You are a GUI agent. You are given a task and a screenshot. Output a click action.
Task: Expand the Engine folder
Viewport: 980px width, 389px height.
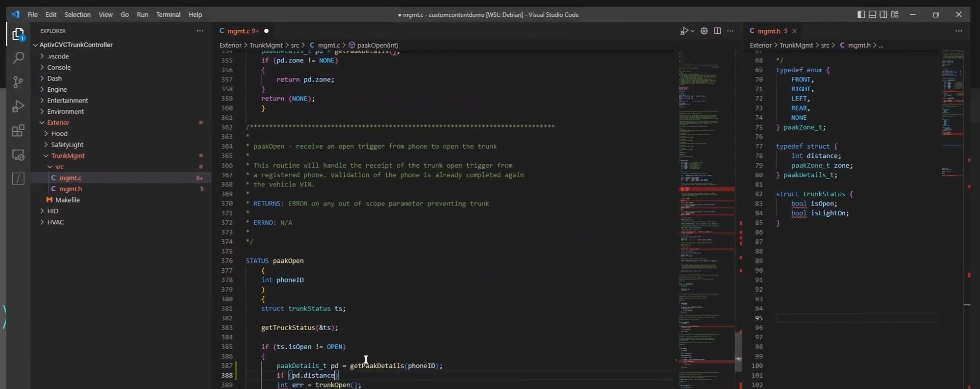pyautogui.click(x=57, y=89)
